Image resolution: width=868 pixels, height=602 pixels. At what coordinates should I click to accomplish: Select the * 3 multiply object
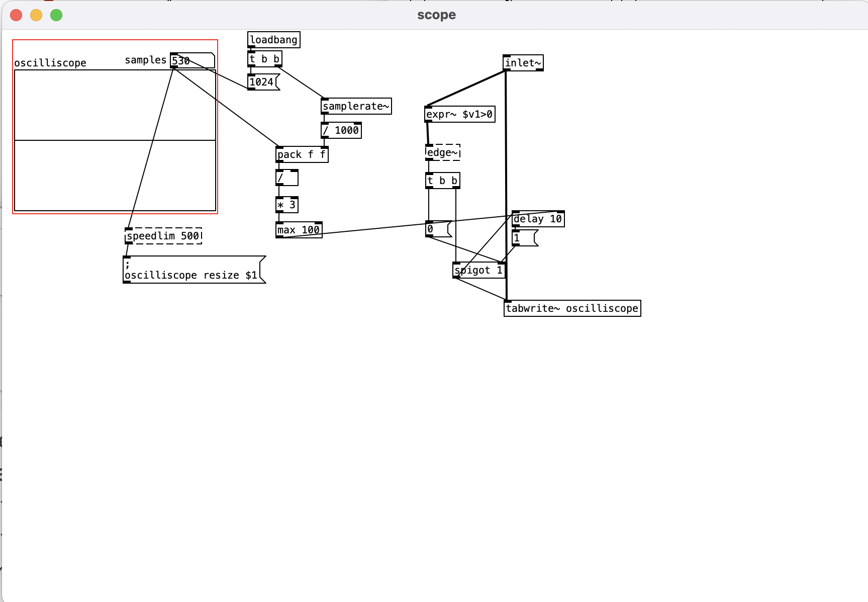point(286,205)
